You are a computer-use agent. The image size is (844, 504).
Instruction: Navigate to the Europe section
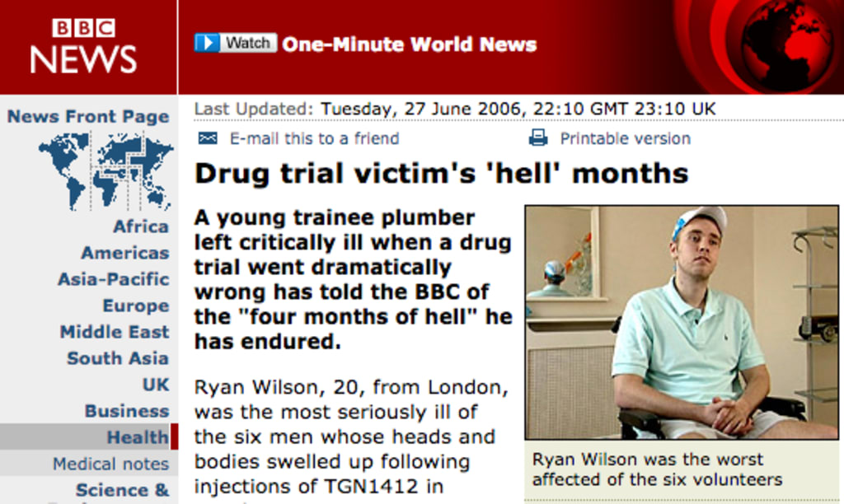click(x=136, y=306)
